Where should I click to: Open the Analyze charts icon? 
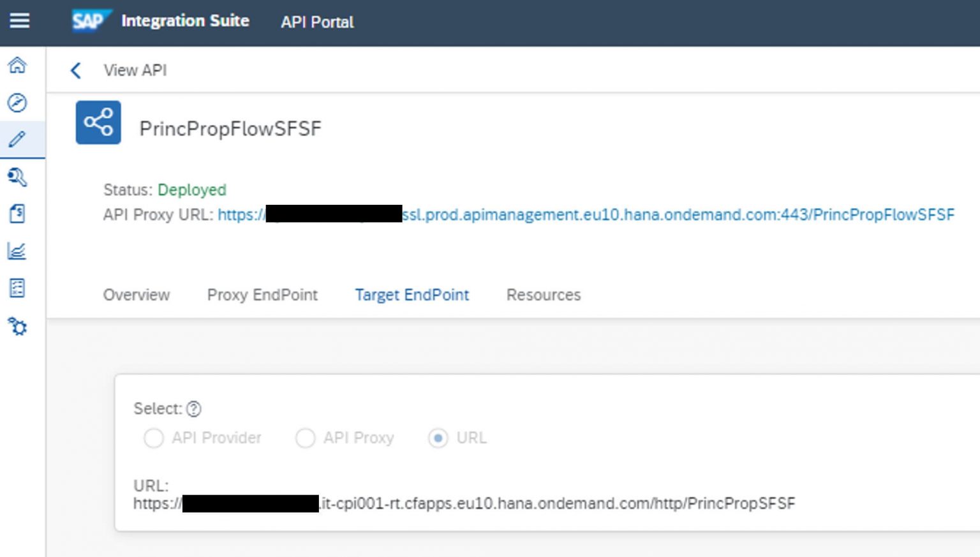[x=19, y=251]
